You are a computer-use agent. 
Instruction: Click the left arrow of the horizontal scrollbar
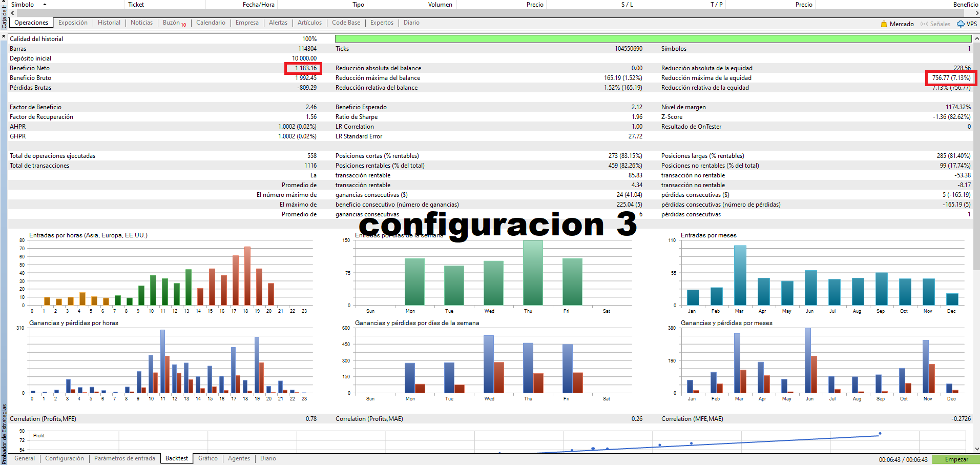(x=12, y=12)
